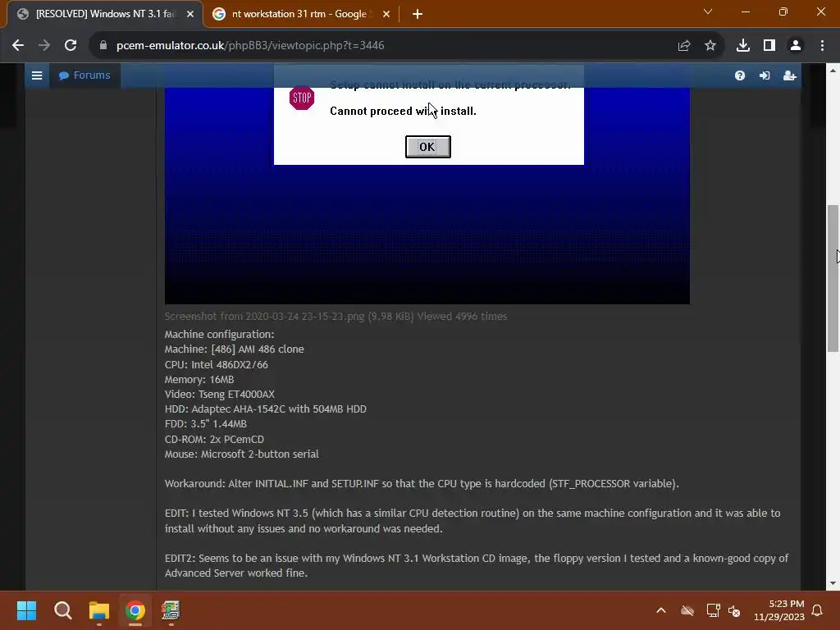Switch to the Windows NT 3.1 tab
This screenshot has width=840, height=630.
tap(105, 14)
